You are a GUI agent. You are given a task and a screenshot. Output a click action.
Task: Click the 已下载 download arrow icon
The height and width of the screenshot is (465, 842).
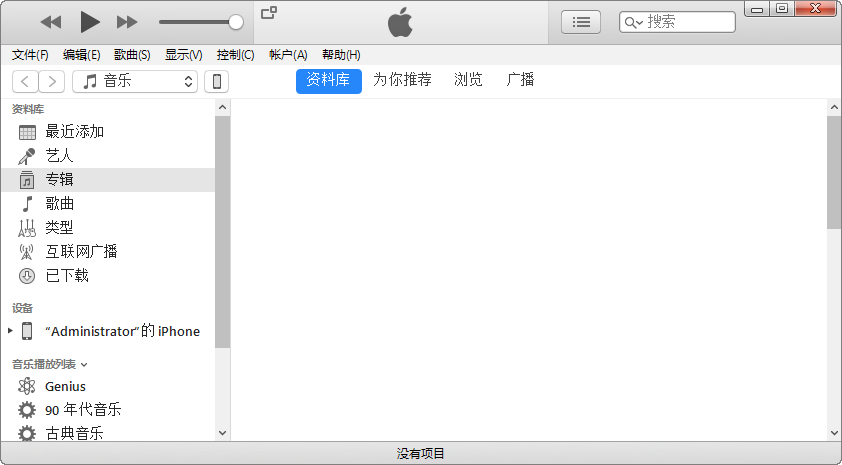pos(27,276)
